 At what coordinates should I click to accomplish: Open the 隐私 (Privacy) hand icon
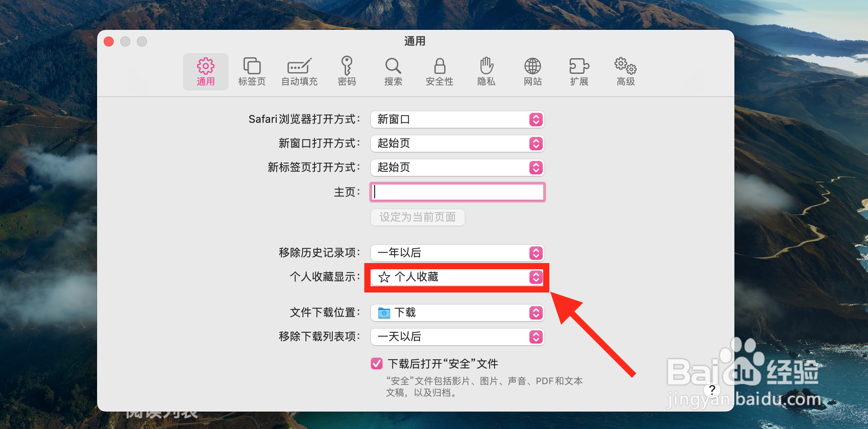[486, 71]
